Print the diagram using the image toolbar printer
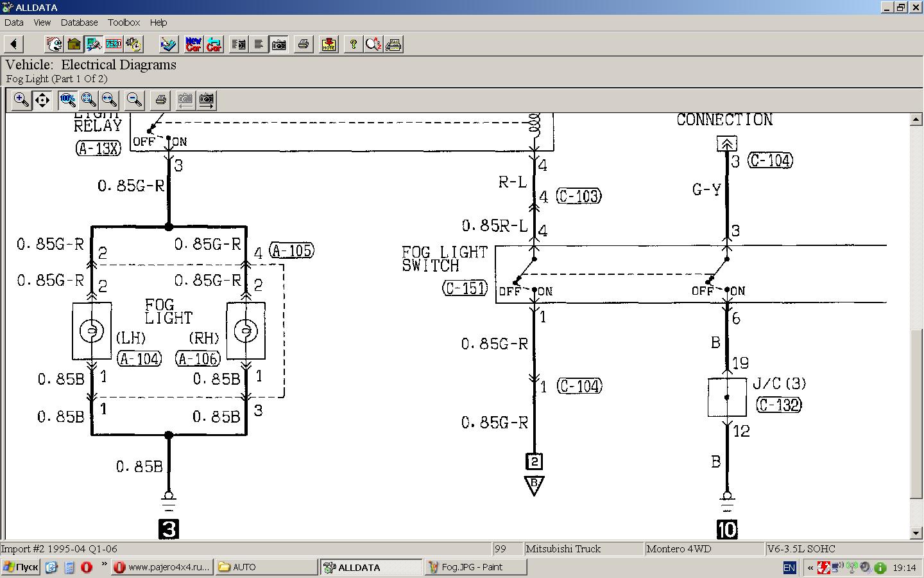Image resolution: width=924 pixels, height=578 pixels. [160, 100]
